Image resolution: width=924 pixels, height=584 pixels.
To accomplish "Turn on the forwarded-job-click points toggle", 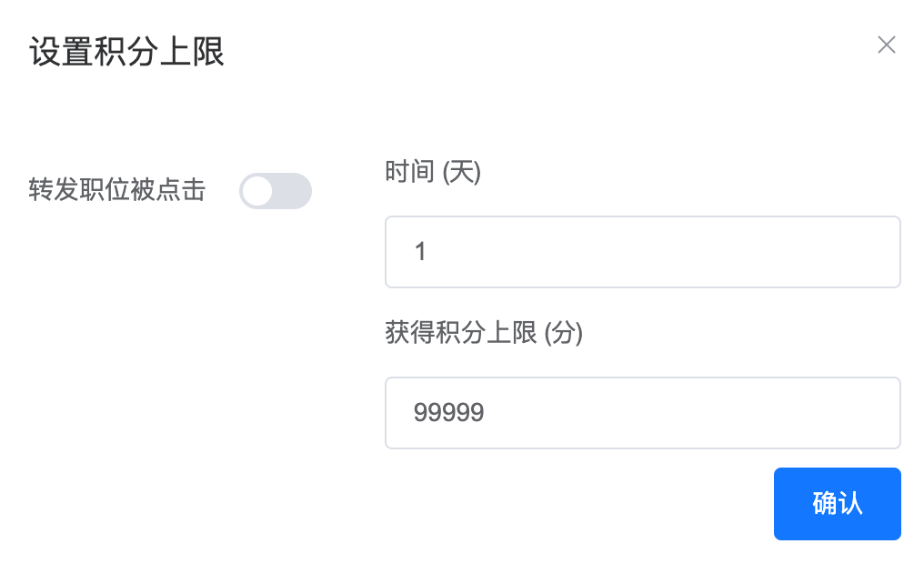I will point(276,191).
